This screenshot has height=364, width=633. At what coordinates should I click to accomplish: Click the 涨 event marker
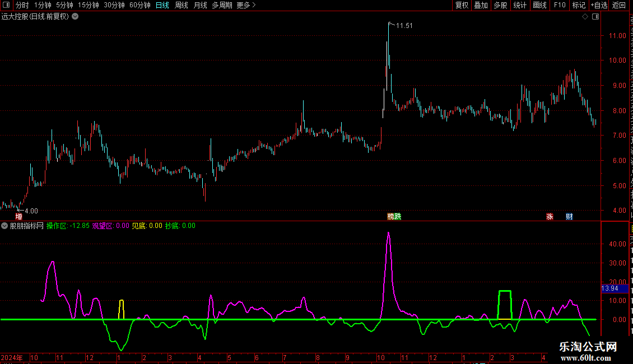[550, 217]
